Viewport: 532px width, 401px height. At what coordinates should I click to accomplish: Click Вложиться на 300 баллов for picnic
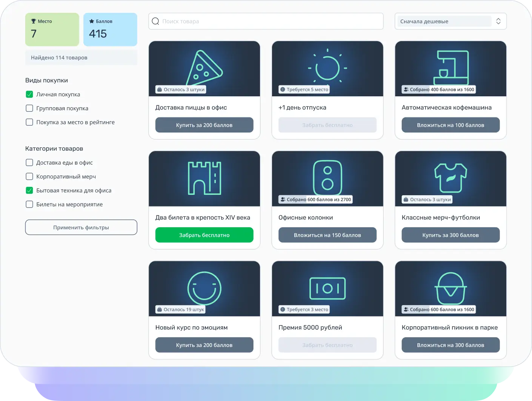(x=451, y=345)
